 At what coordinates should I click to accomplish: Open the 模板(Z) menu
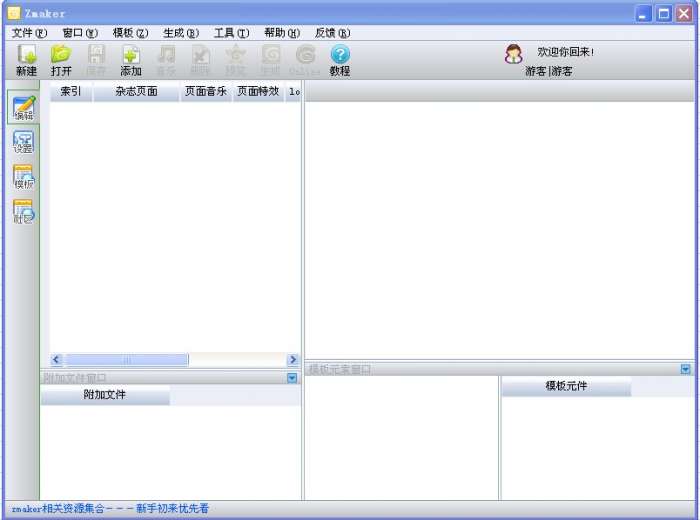(130, 33)
